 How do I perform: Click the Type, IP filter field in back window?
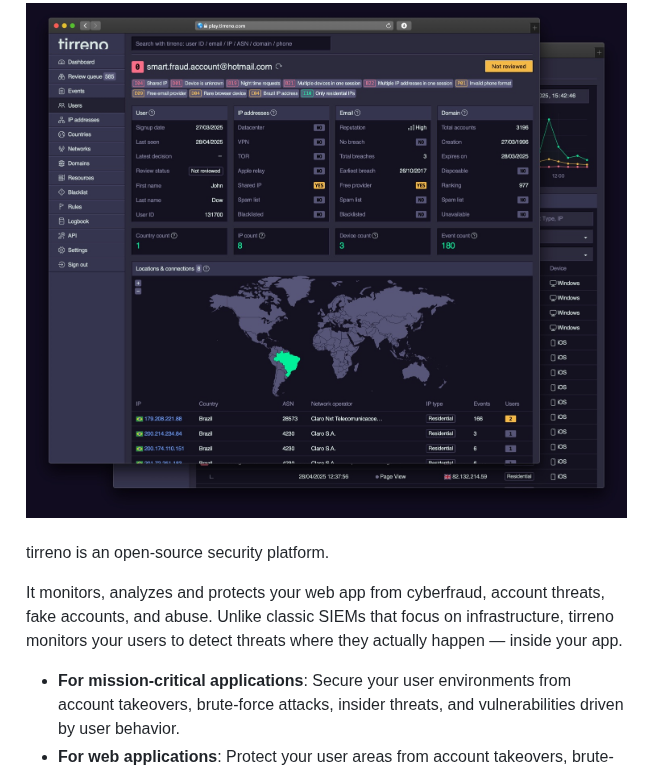[x=567, y=219]
